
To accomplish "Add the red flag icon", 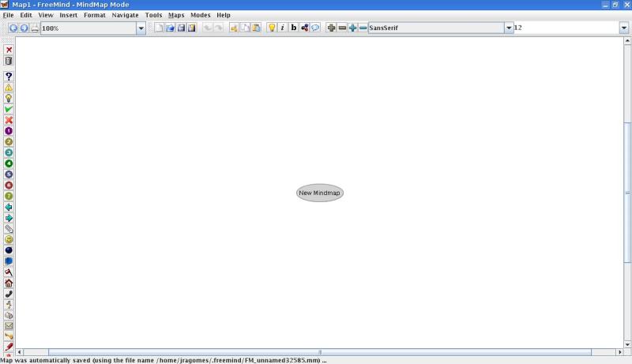I will tap(9, 272).
